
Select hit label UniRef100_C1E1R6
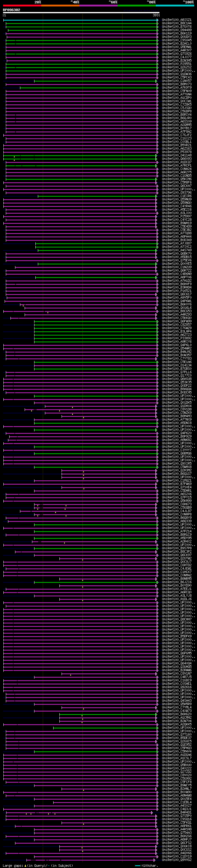pyautogui.click(x=177, y=196)
